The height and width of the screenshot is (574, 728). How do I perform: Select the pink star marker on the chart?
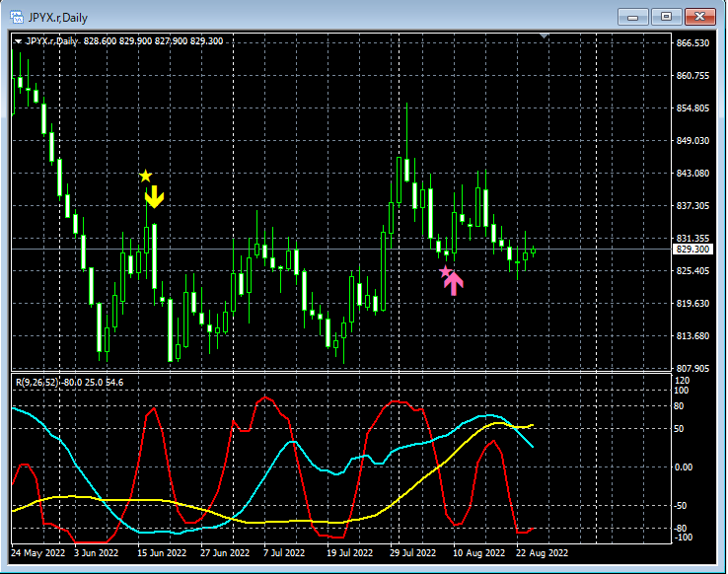445,271
